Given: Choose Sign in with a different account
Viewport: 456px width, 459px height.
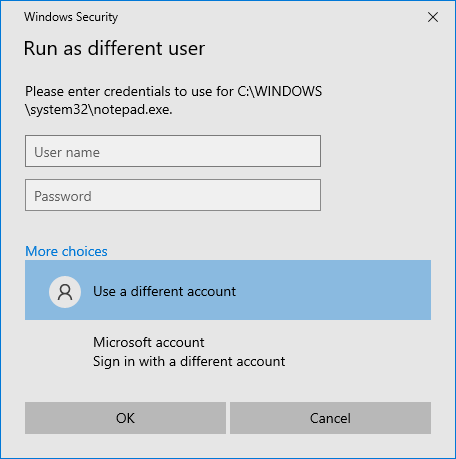Looking at the screenshot, I should click(189, 362).
